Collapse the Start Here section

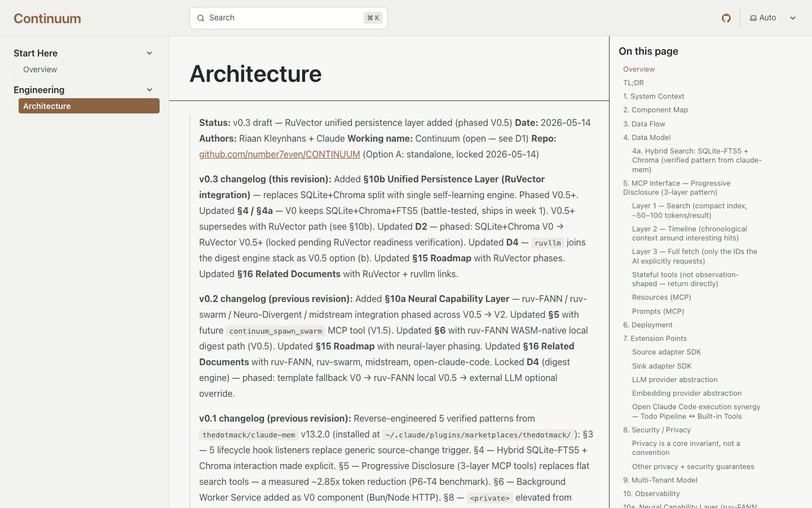pyautogui.click(x=149, y=53)
